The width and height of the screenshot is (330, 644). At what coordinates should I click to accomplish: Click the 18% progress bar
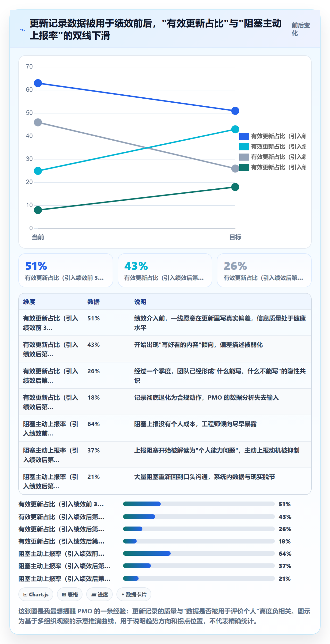point(199,541)
